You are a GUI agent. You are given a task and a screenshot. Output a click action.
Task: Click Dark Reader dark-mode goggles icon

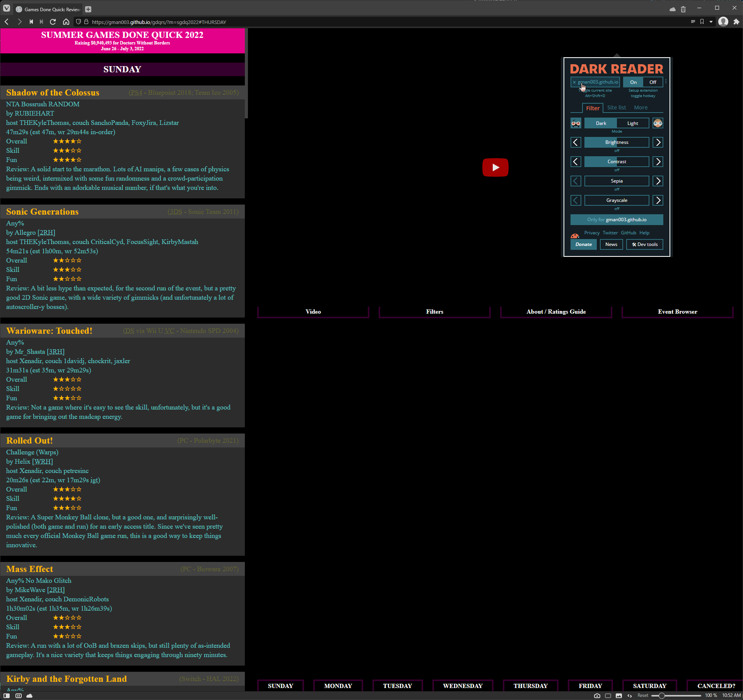coord(576,123)
